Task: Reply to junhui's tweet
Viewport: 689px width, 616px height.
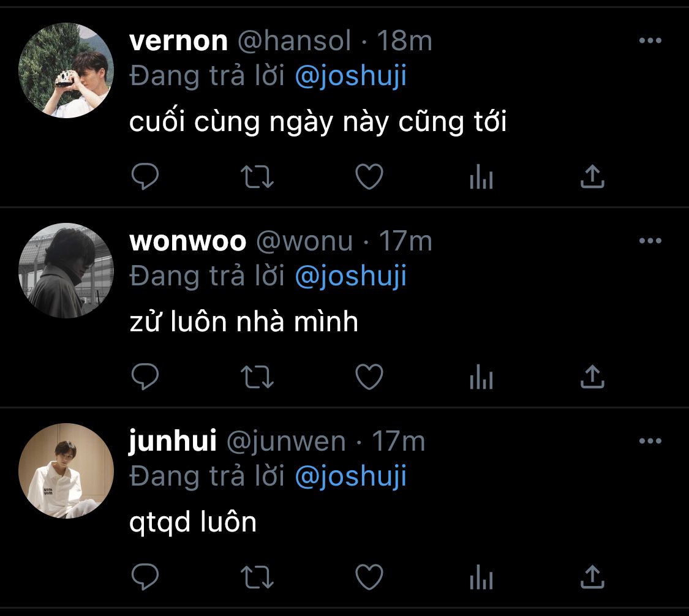Action: [145, 576]
